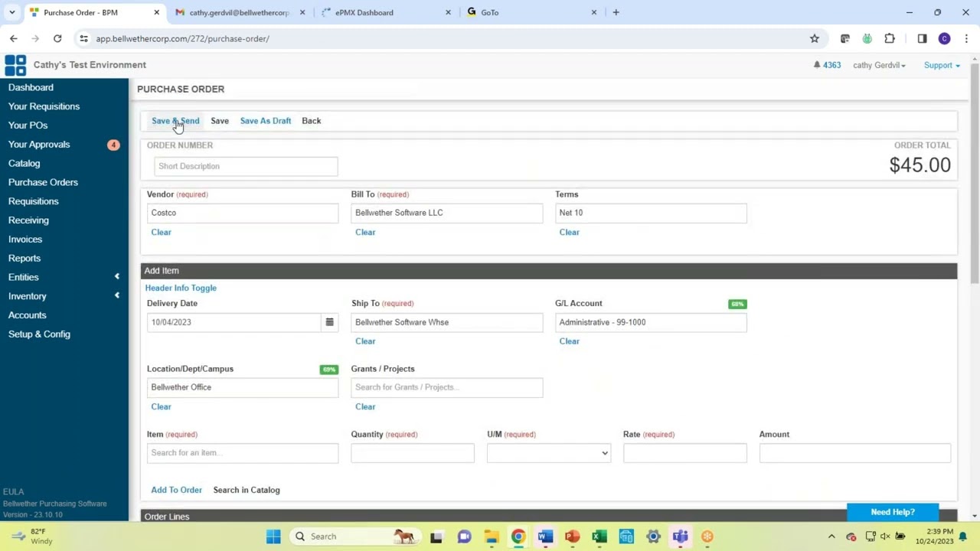Clear the Vendor field

(161, 232)
